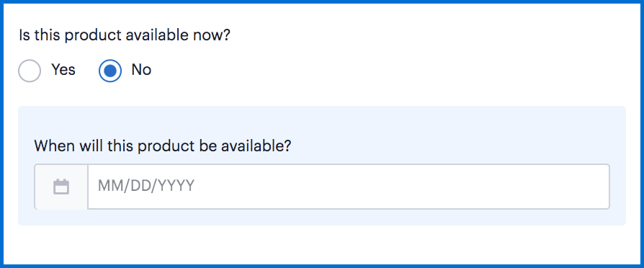Image resolution: width=644 pixels, height=268 pixels.
Task: Select the No radio button
Action: (110, 71)
